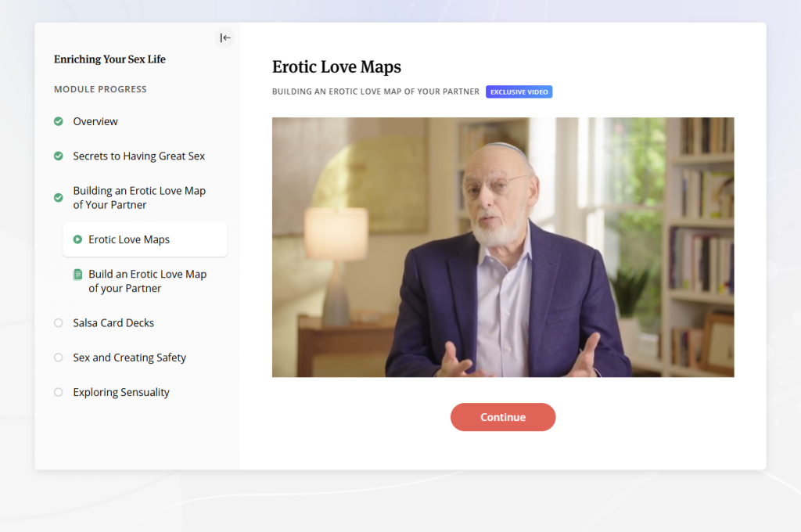Toggle the circle next to Sex and Creating Safety
The height and width of the screenshot is (532, 801).
tap(58, 358)
